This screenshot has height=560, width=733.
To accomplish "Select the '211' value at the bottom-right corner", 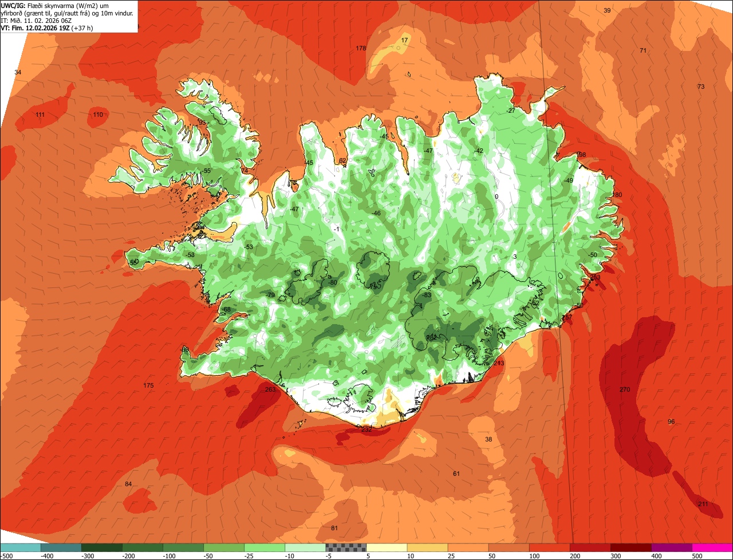I will point(703,504).
